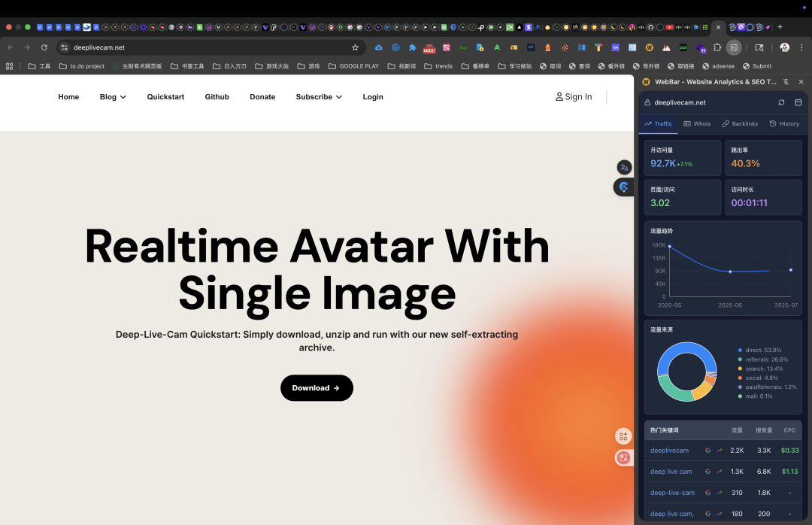Open Chrome three-dot menu

[801, 47]
